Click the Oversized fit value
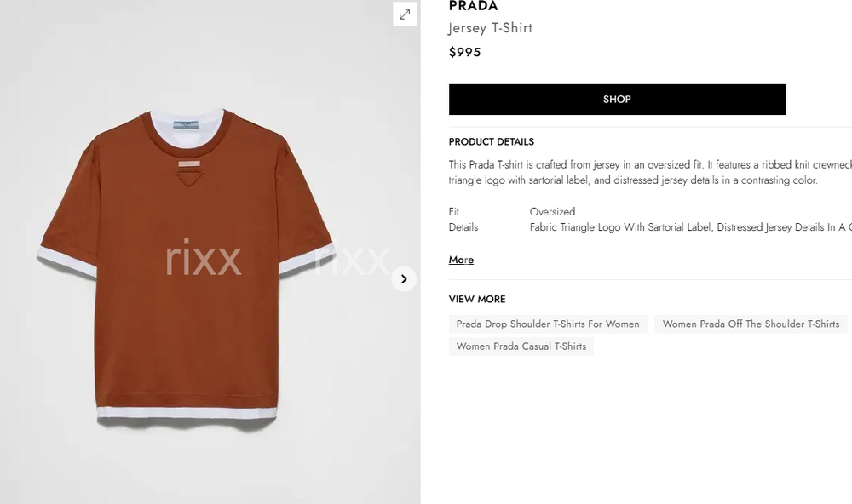The image size is (852, 504). [552, 212]
